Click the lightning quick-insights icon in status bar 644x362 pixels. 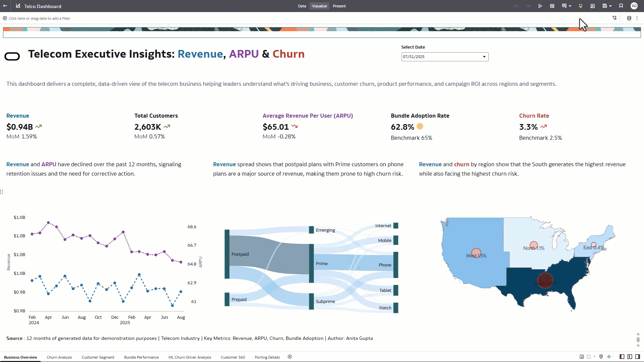pyautogui.click(x=609, y=357)
